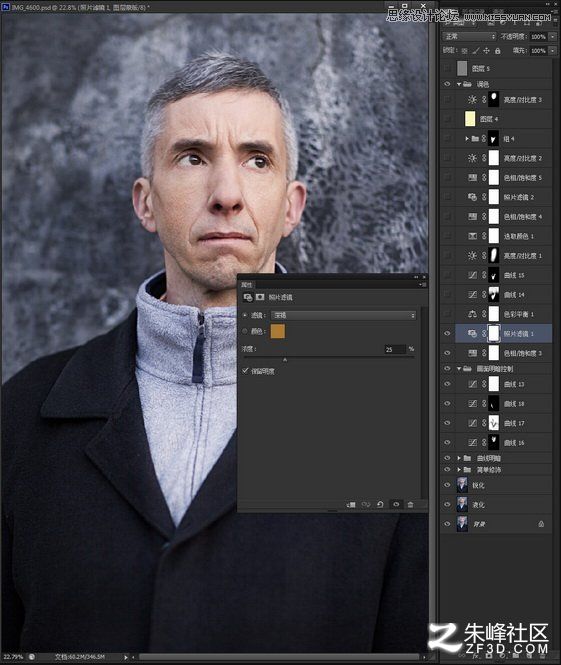Image resolution: width=561 pixels, height=665 pixels.
Task: Open the opacity 100% dropdown arrow
Action: [x=553, y=37]
